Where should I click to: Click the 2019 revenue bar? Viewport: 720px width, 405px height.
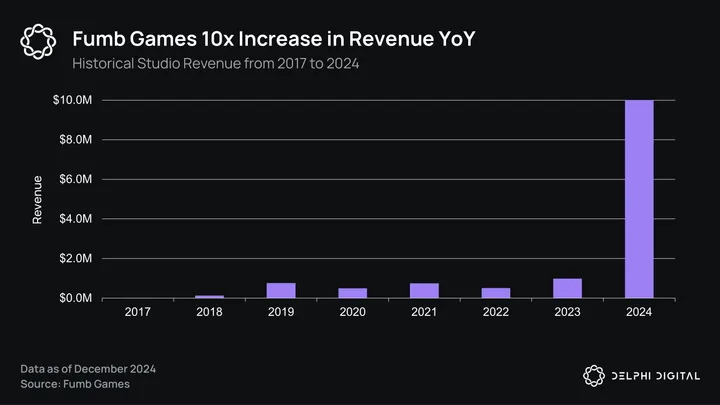(281, 290)
